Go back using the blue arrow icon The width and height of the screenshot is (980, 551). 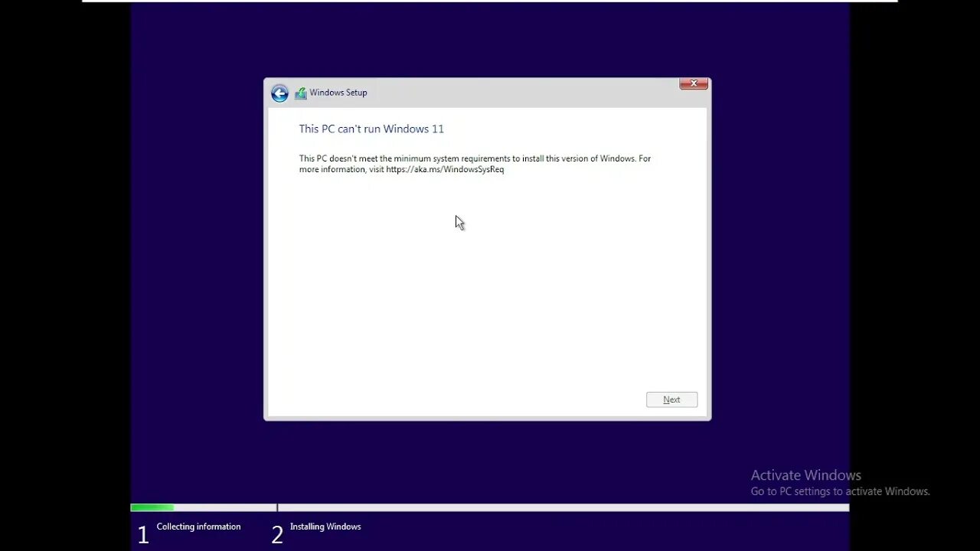pyautogui.click(x=279, y=93)
